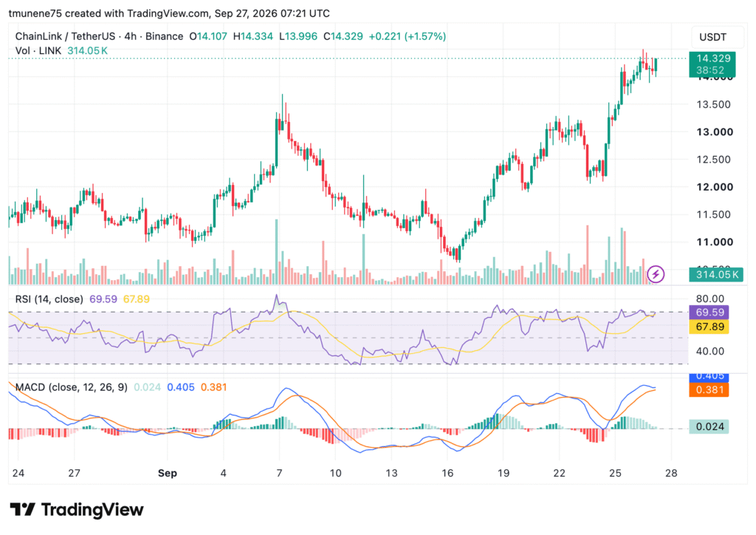Click the 12.500 price axis label

tap(714, 160)
